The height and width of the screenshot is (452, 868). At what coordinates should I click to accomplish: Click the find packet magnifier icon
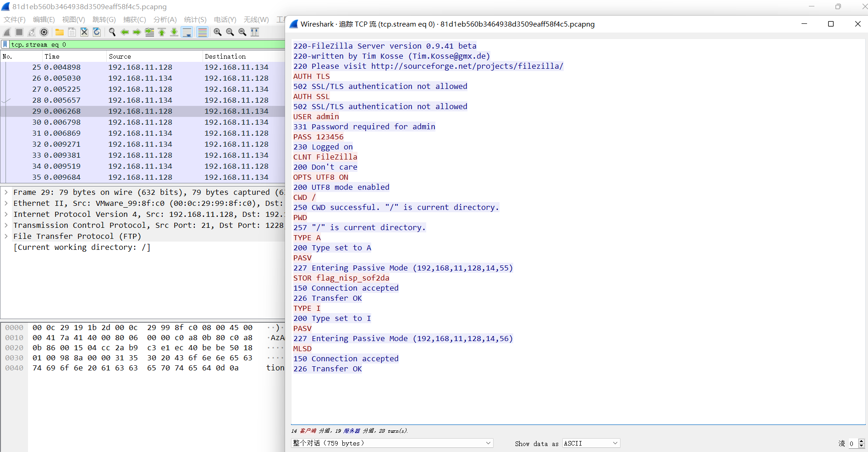pos(112,32)
